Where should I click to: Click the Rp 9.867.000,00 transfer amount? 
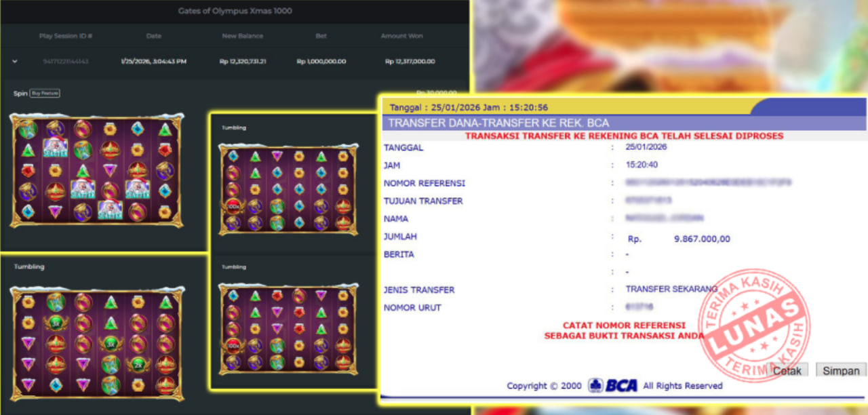point(702,239)
